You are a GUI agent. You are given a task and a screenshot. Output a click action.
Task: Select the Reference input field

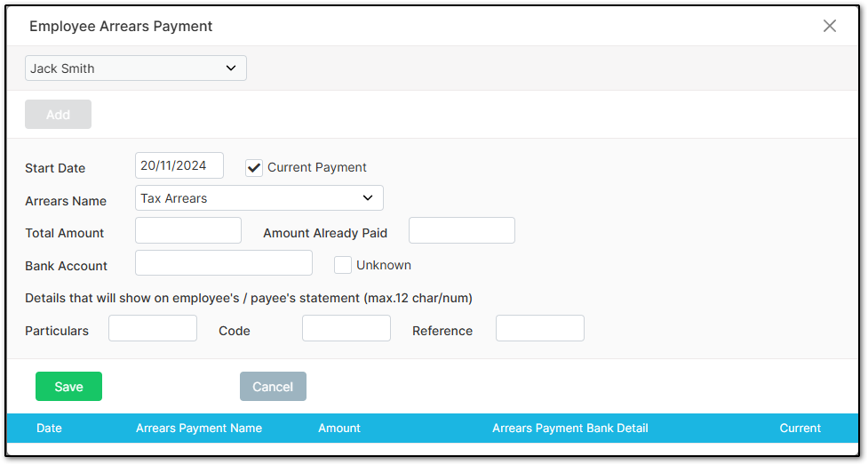[x=540, y=328]
